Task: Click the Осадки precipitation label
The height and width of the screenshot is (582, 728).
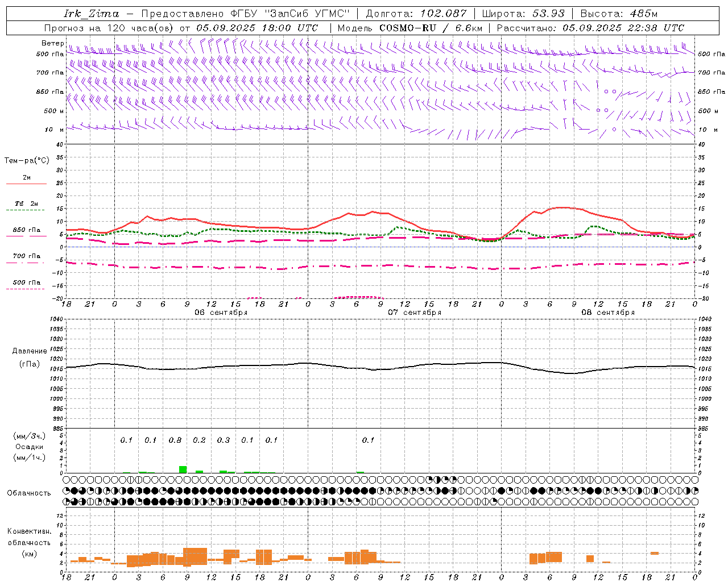Action: (x=30, y=447)
